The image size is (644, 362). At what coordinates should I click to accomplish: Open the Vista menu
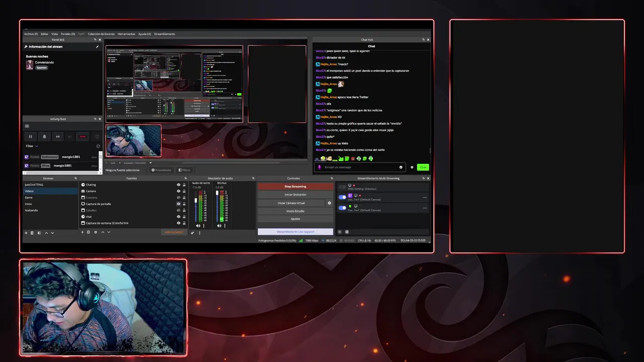(x=54, y=34)
